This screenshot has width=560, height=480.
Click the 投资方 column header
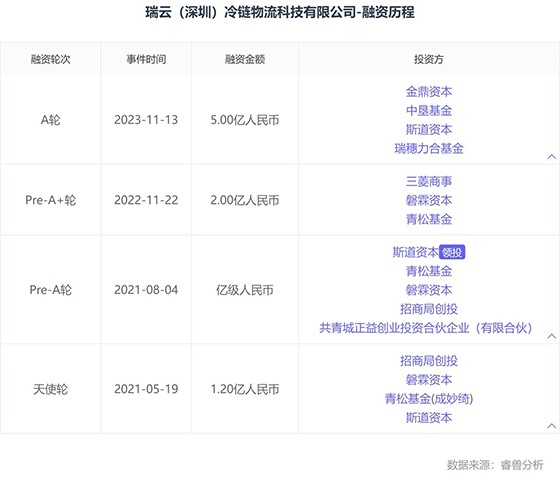click(x=429, y=59)
